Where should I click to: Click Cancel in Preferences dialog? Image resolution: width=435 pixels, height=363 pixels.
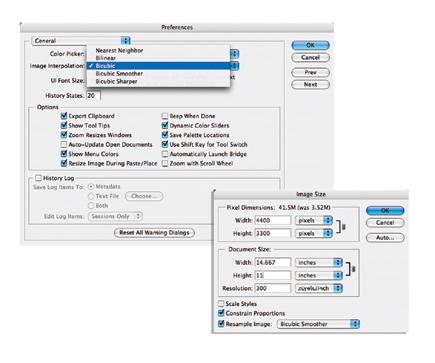[x=310, y=57]
